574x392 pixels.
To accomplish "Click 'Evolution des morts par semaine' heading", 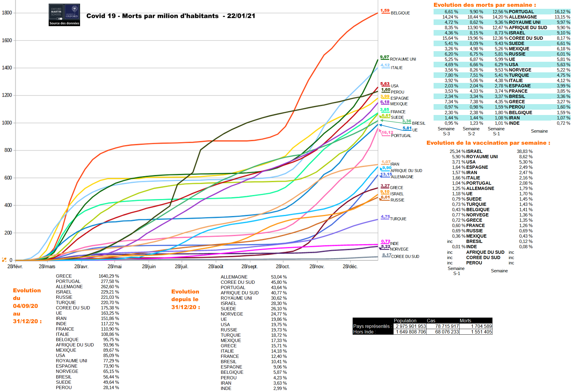I will coord(485,5).
